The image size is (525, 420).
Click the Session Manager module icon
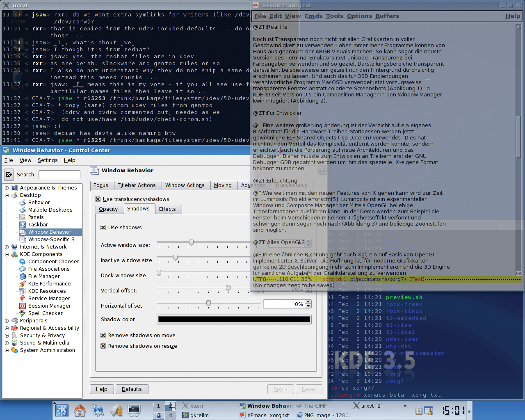(x=23, y=306)
